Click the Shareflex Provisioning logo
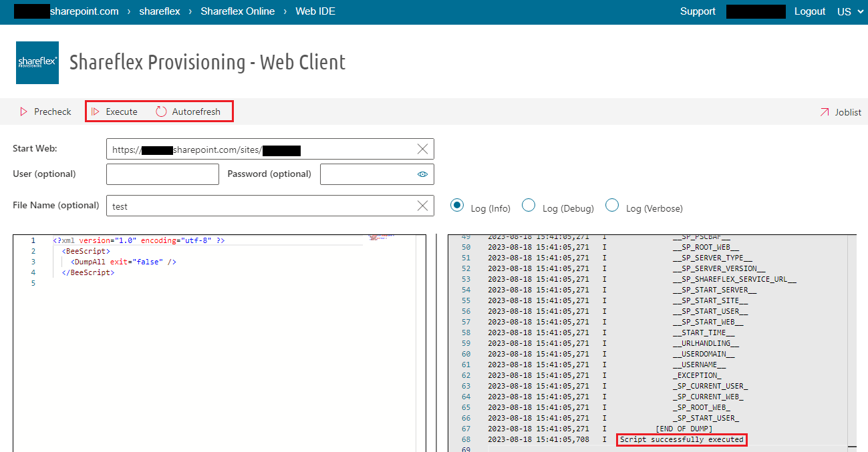The height and width of the screenshot is (452, 868). (x=37, y=63)
